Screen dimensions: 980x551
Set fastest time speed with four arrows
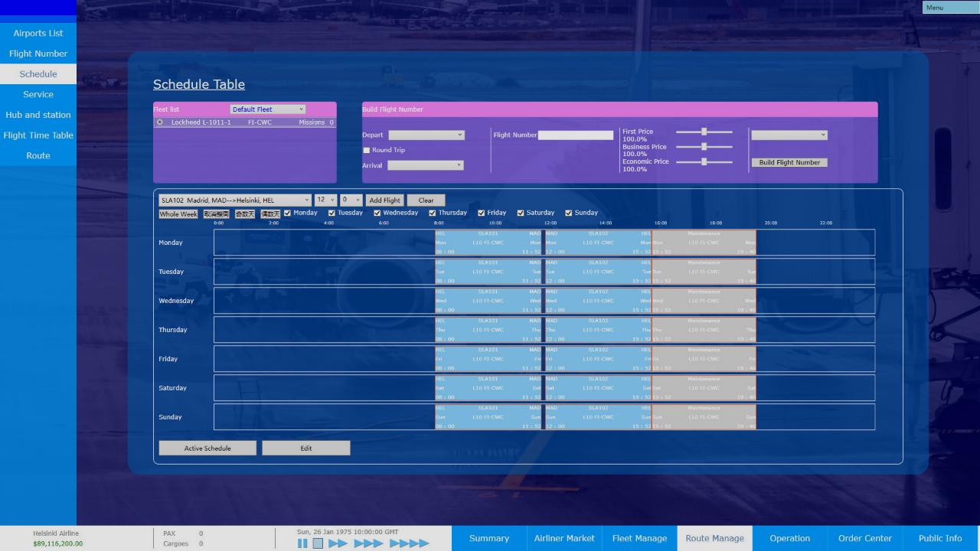[x=409, y=543]
